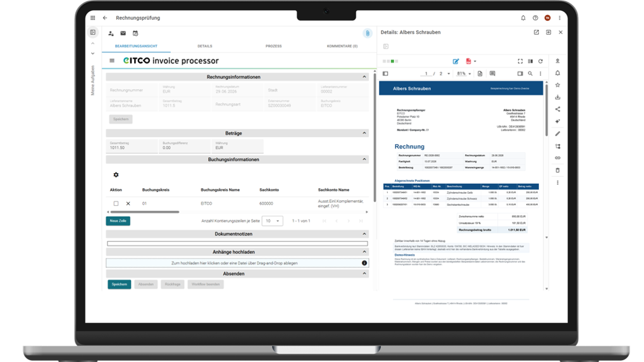Viewport: 644px width, 362px height.
Task: Click the compare columns view icon
Action: coord(530,61)
